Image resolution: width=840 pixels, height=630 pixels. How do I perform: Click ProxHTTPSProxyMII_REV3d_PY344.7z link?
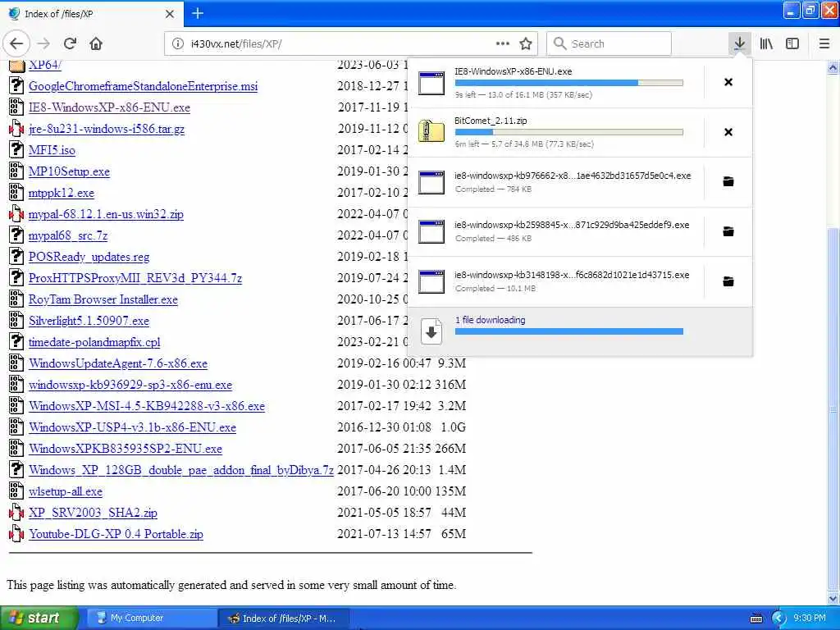click(x=135, y=278)
